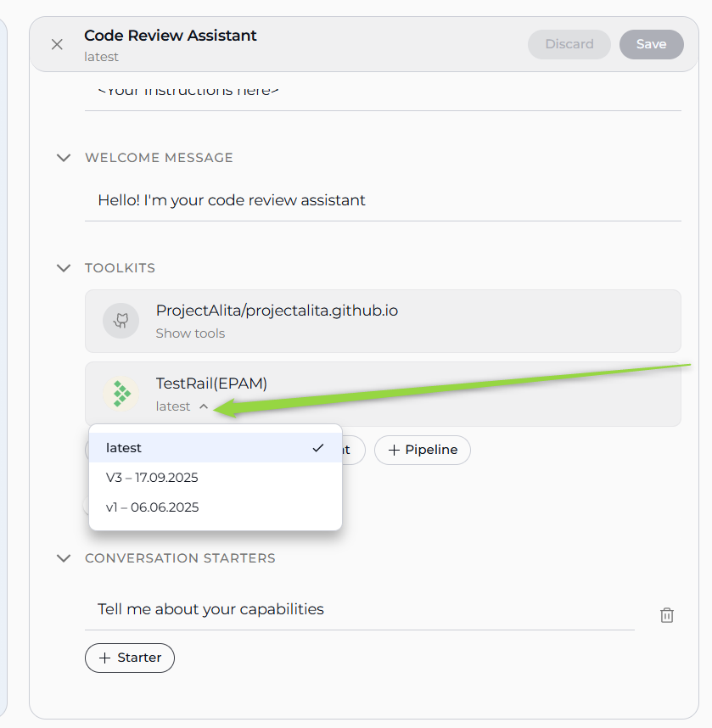
Task: Add a new Starter
Action: (x=130, y=658)
